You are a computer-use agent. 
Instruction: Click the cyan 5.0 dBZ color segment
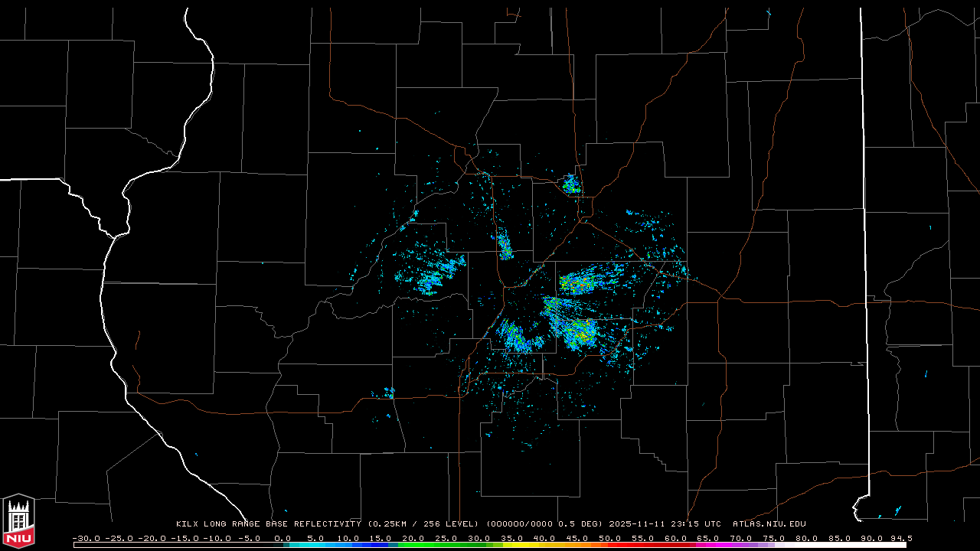[315, 545]
